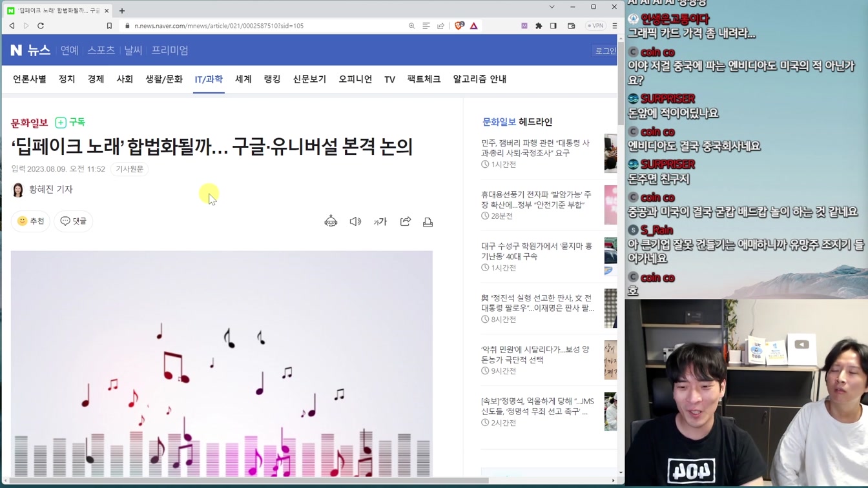Open the Brave wallet icon
Viewport: 868px width, 488px height.
click(x=572, y=26)
